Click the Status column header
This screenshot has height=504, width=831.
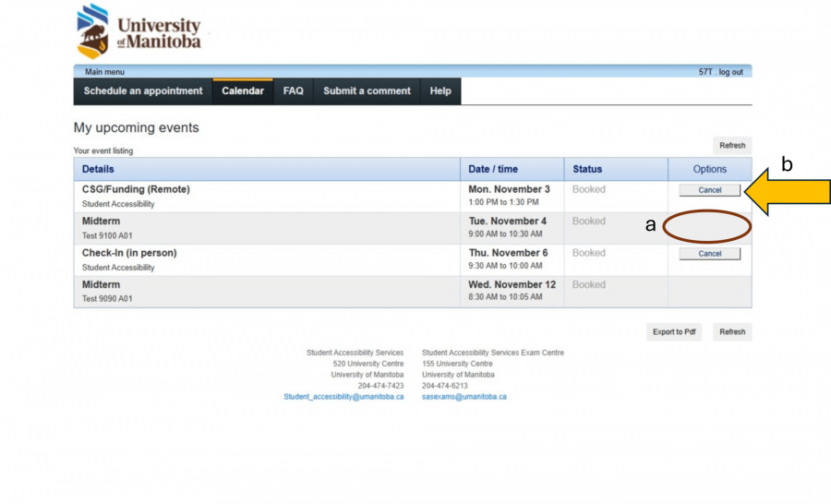coord(587,169)
